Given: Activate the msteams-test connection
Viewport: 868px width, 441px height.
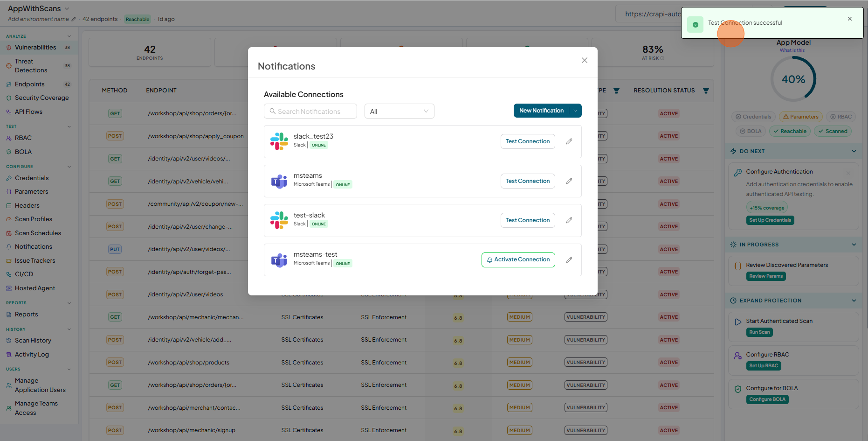Looking at the screenshot, I should pyautogui.click(x=518, y=260).
